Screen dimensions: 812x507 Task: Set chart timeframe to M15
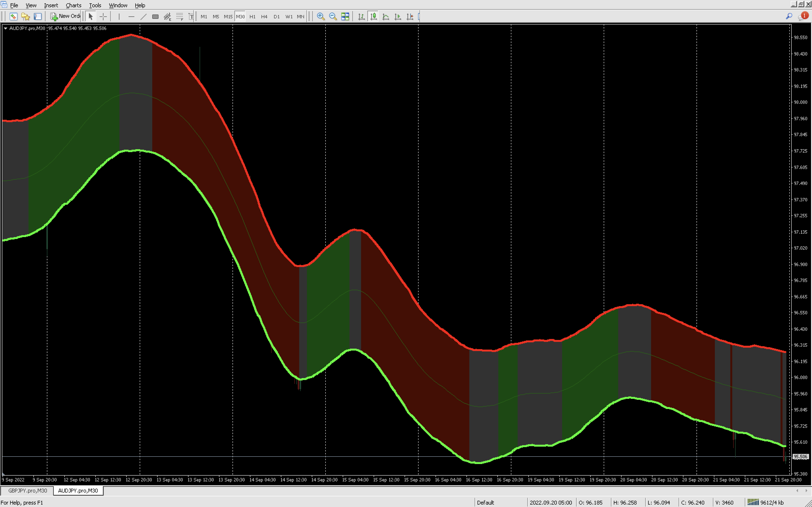(228, 16)
